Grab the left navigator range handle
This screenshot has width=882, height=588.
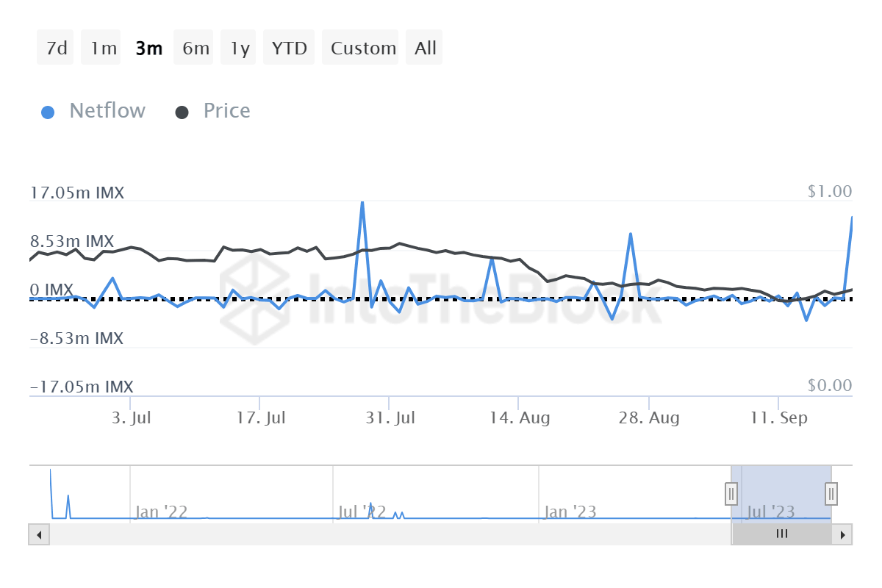(731, 493)
